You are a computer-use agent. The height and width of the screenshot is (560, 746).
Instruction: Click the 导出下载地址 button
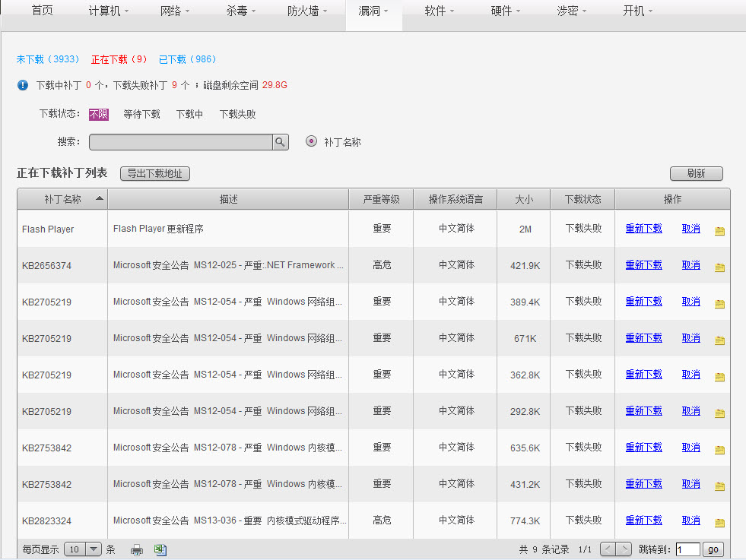click(155, 174)
